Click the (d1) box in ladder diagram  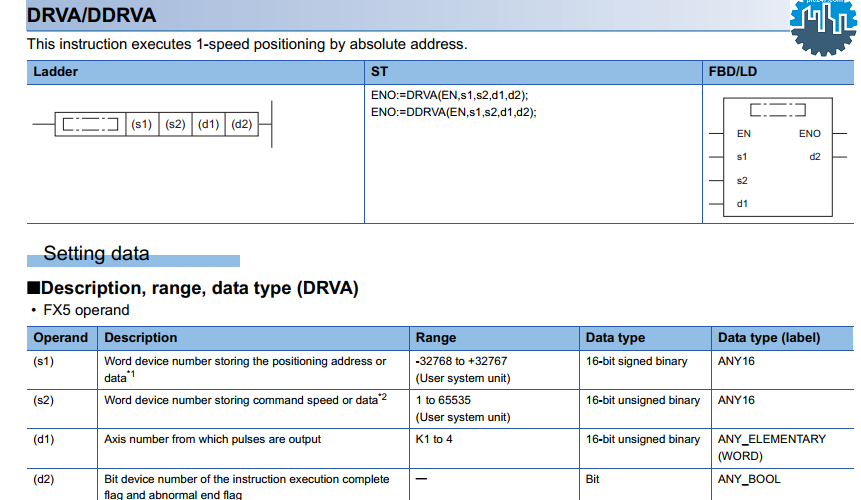tap(209, 124)
